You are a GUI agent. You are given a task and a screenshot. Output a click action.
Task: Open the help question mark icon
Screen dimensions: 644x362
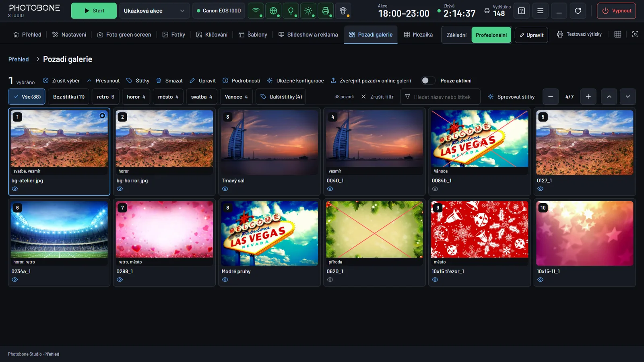point(522,11)
